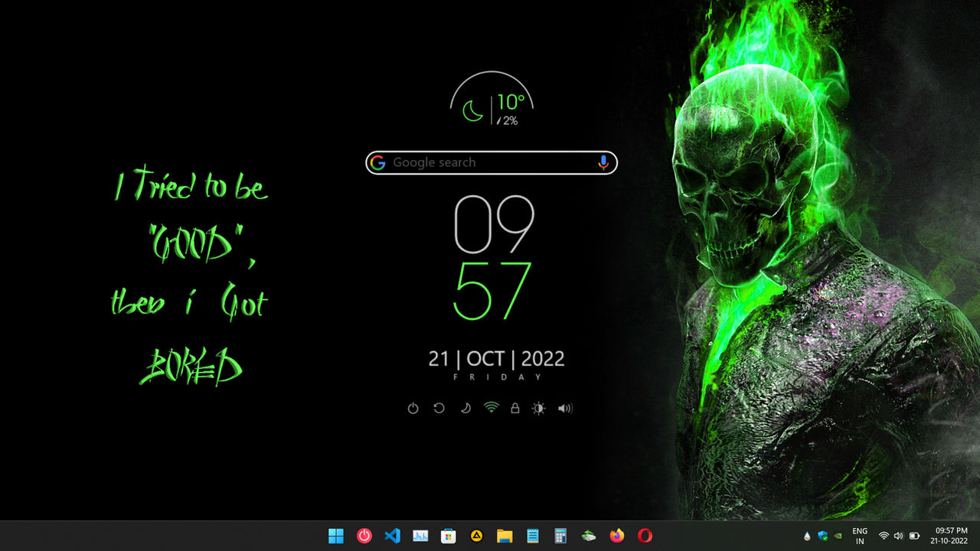This screenshot has width=980, height=551.
Task: Open the green arrow drive app in taskbar
Action: click(589, 536)
